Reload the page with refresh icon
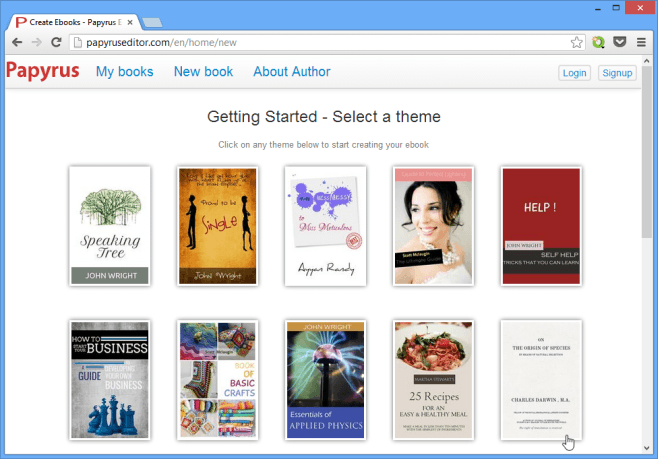Image resolution: width=658 pixels, height=459 pixels. pos(56,42)
